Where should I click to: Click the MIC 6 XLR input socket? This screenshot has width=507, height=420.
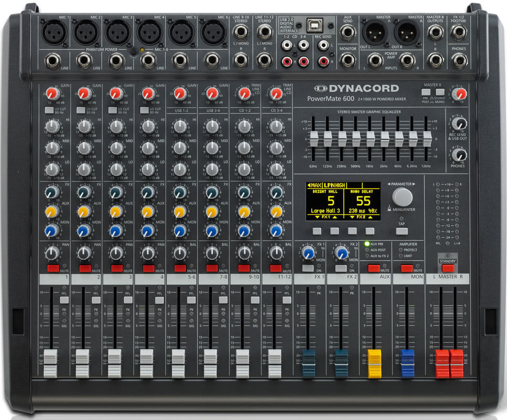pyautogui.click(x=213, y=32)
